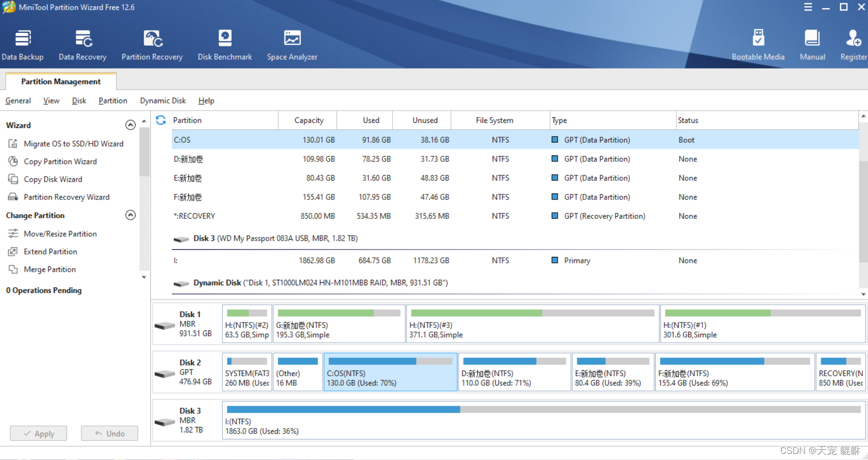This screenshot has width=868, height=460.
Task: Select the F:新加卷 partition row
Action: [515, 197]
